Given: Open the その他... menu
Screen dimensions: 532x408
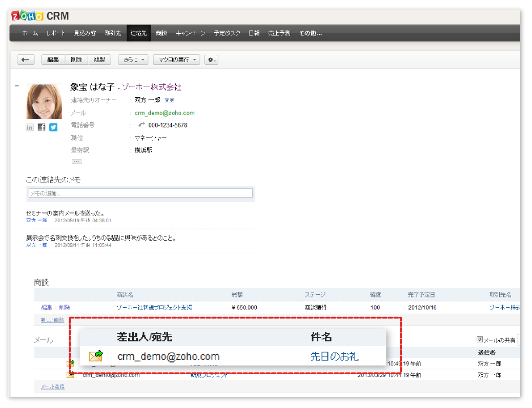Looking at the screenshot, I should [x=310, y=33].
